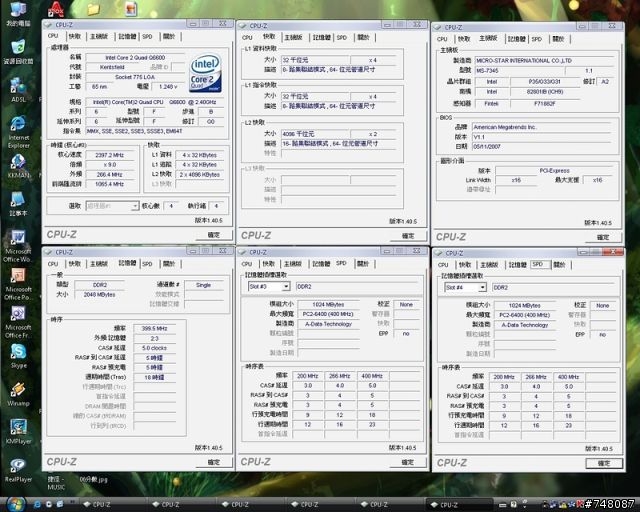Screen dimensions: 640x512
Task: Click the instruction set MMX, SSE, SSE2 field
Action: click(155, 131)
